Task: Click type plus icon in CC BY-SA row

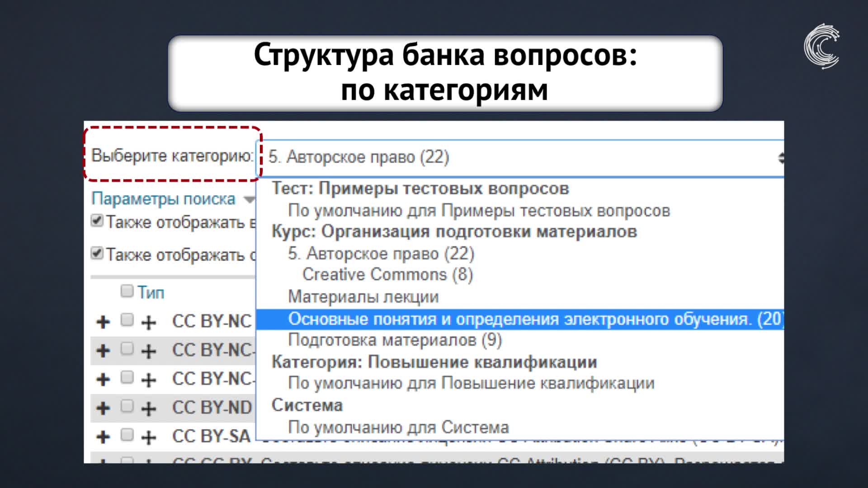Action: click(149, 437)
